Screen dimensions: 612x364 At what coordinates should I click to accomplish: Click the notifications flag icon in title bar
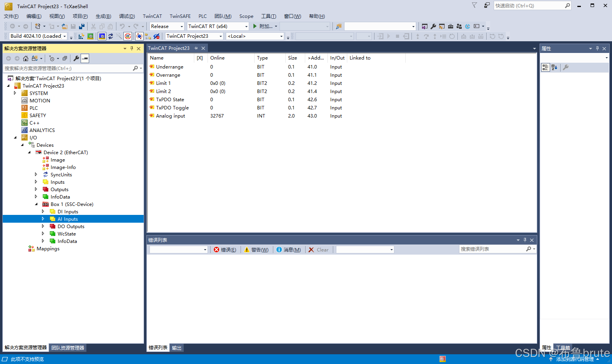(474, 5)
